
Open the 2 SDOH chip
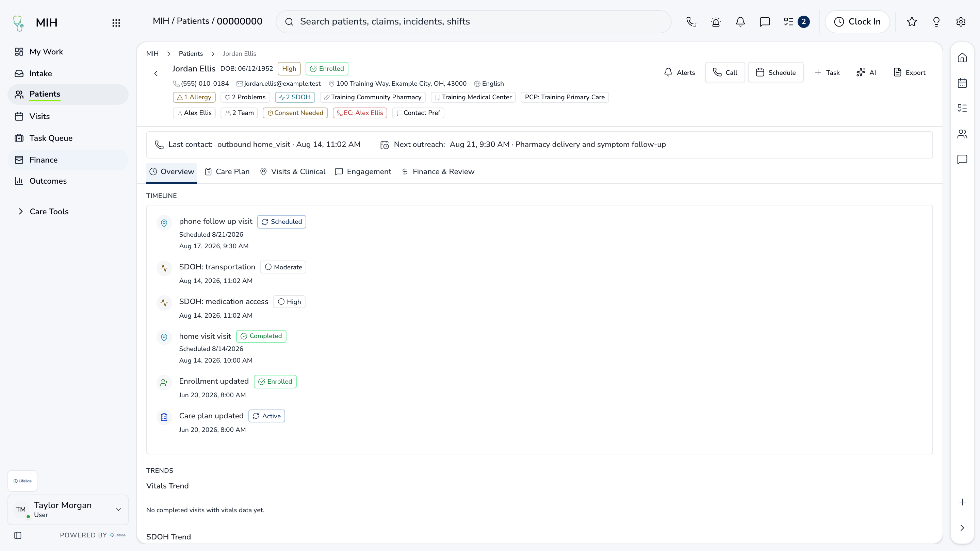click(295, 97)
